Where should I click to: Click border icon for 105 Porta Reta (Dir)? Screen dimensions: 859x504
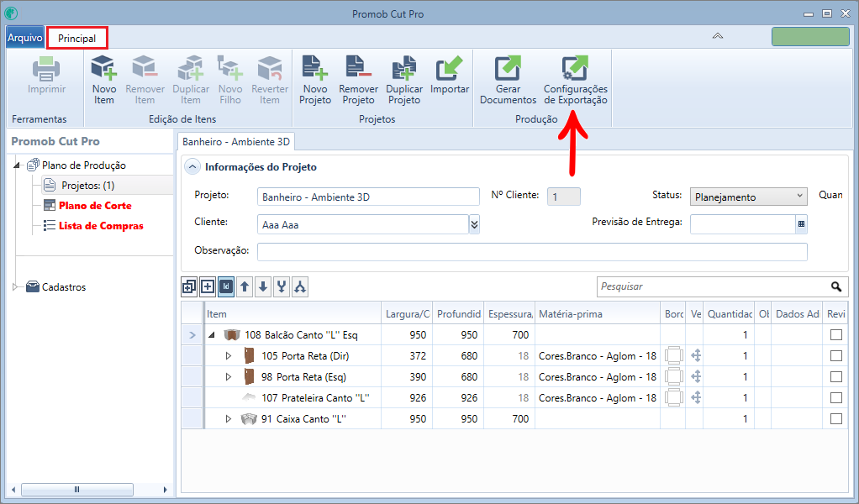coord(674,355)
